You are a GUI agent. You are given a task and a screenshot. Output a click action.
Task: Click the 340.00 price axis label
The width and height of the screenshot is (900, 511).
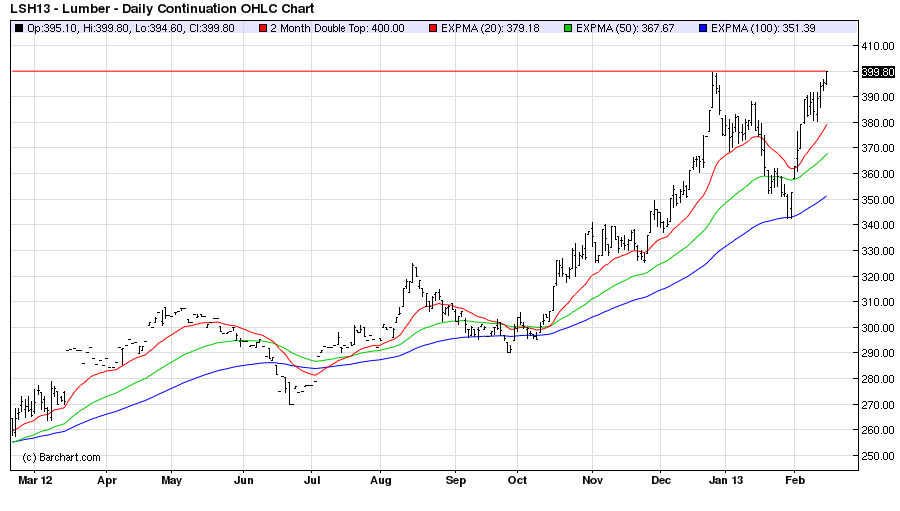pyautogui.click(x=878, y=225)
